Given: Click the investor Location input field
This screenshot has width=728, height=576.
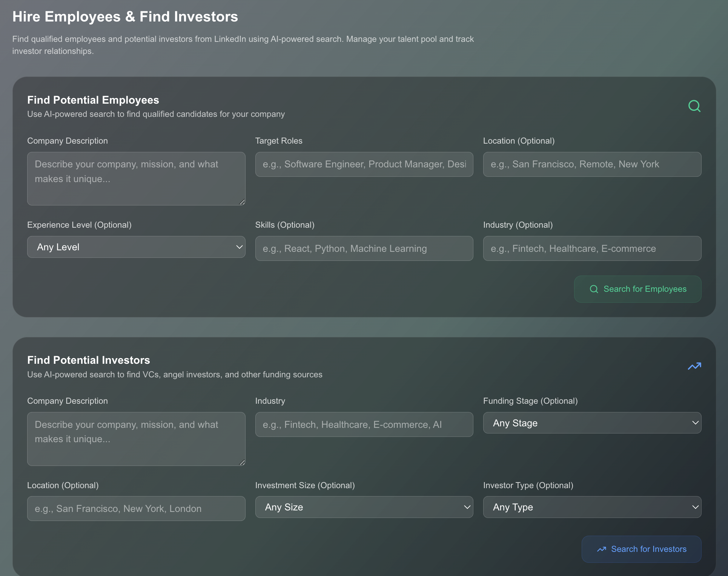Looking at the screenshot, I should [x=136, y=509].
